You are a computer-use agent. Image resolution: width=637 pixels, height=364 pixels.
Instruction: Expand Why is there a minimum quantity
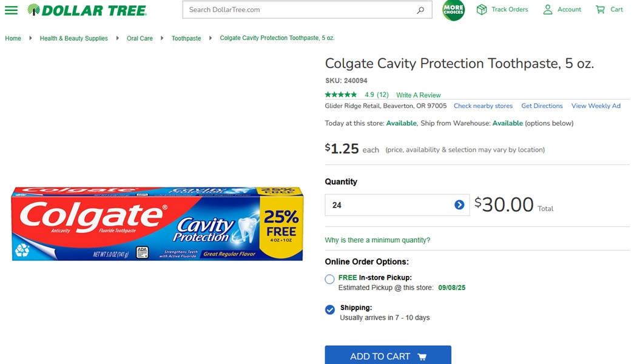pyautogui.click(x=377, y=240)
